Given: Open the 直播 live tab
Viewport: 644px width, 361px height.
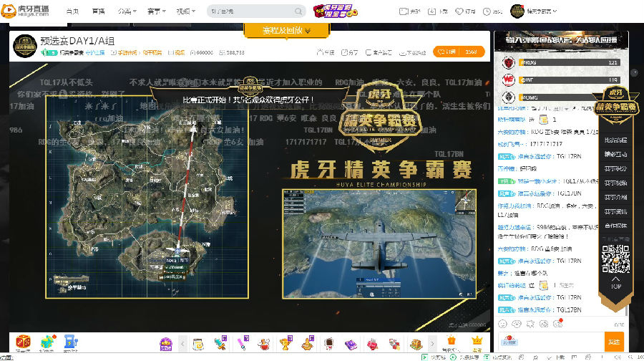Looking at the screenshot, I should [x=99, y=11].
